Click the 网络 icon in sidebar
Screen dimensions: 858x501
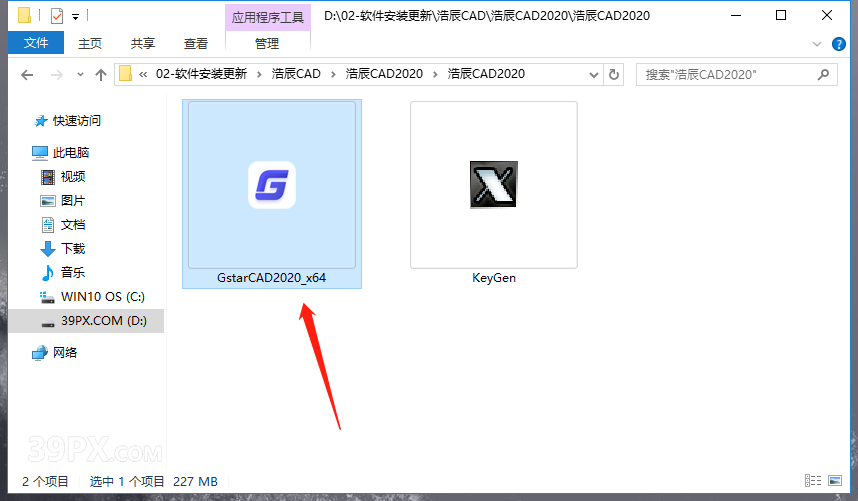pos(40,353)
